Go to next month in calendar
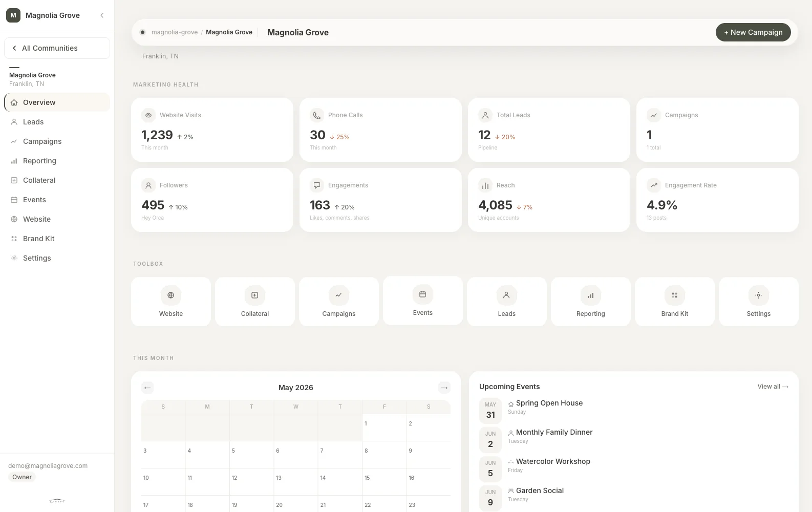 coord(444,388)
